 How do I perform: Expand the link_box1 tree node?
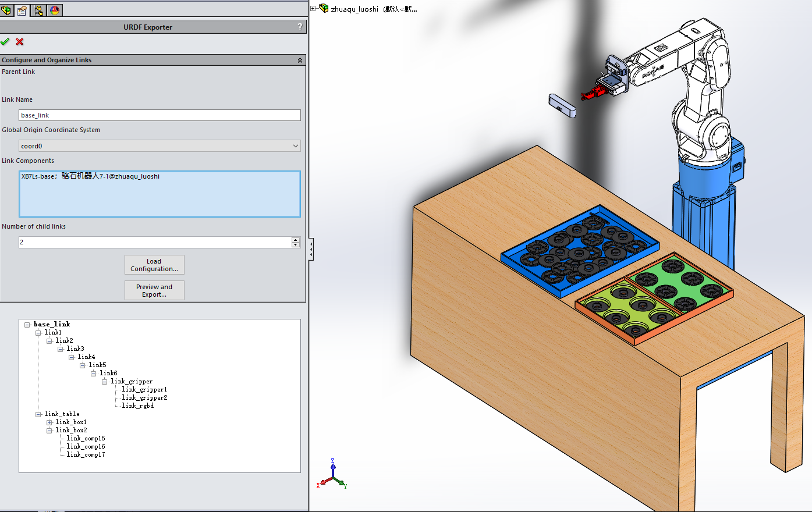click(49, 422)
